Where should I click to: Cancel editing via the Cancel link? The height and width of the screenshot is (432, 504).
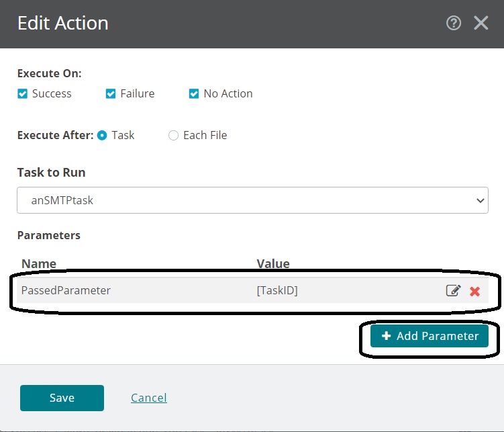tap(149, 398)
